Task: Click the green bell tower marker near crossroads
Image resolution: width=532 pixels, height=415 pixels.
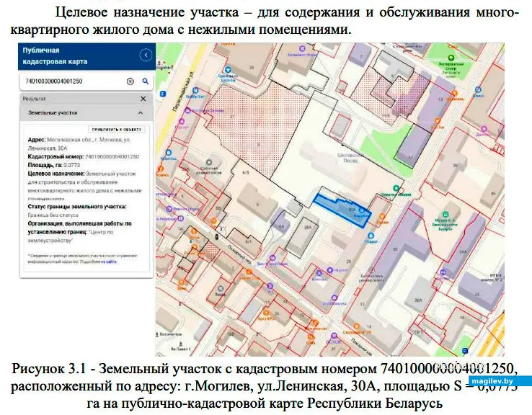Action: tap(396, 188)
